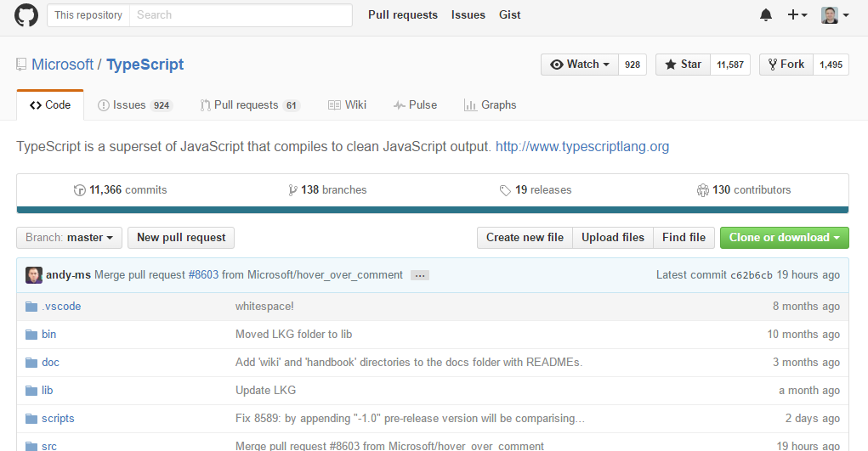Viewport: 868px width, 451px height.
Task: View the 11,587 stargazers count
Action: point(730,65)
